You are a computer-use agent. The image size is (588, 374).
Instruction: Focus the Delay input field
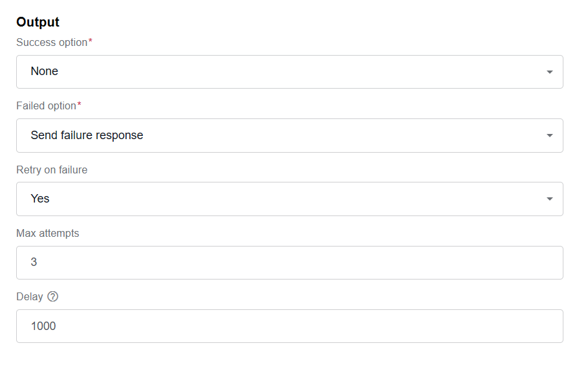pos(290,326)
